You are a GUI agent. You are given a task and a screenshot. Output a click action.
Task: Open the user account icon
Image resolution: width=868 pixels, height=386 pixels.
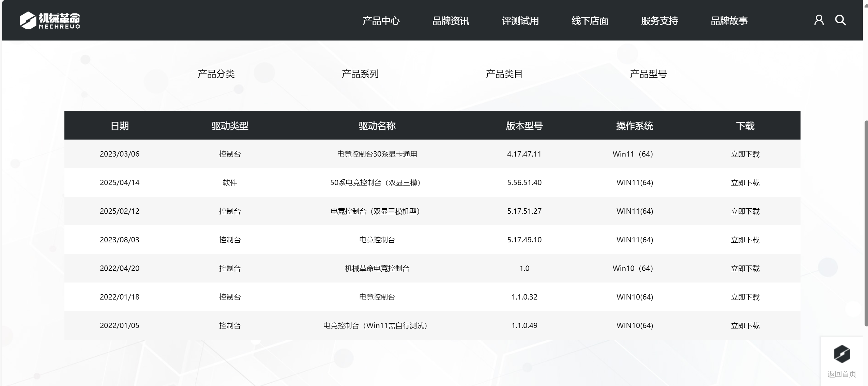(819, 20)
